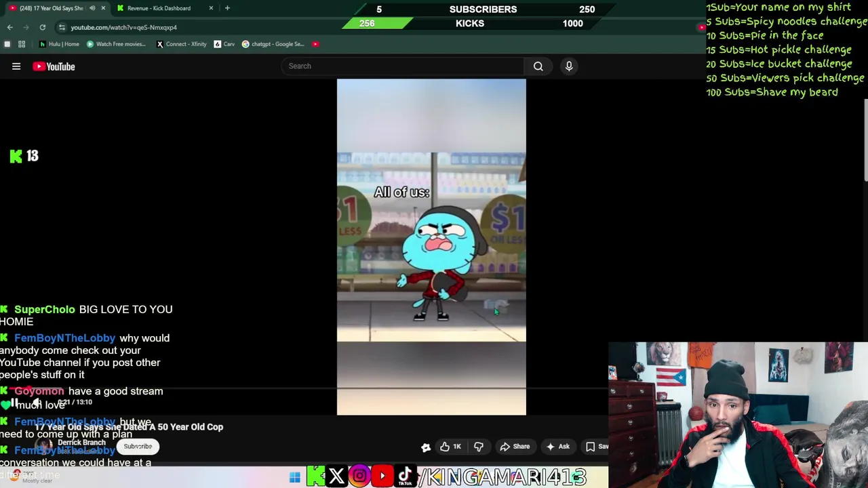
Task: Click the X logo in social overlay
Action: [336, 476]
